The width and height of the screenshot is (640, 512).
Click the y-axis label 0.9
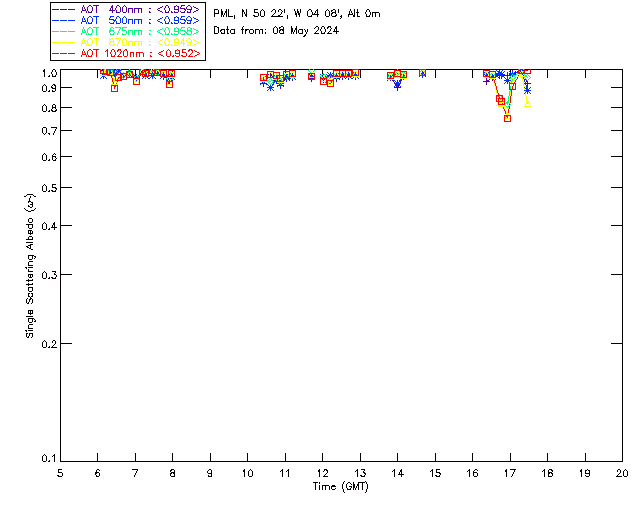point(49,88)
